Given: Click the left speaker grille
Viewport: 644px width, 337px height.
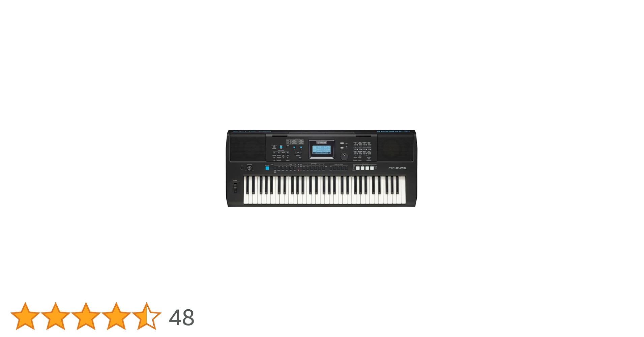Looking at the screenshot, I should (248, 148).
